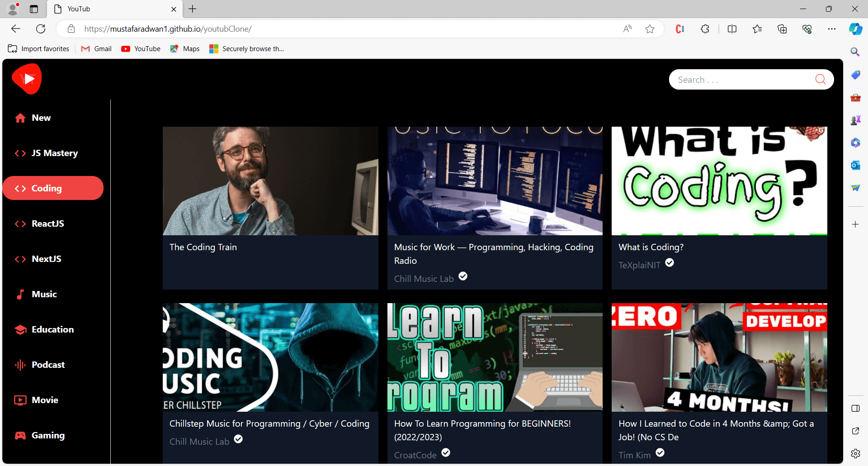Open Browser essentials heart icon
The width and height of the screenshot is (868, 466).
click(x=807, y=29)
